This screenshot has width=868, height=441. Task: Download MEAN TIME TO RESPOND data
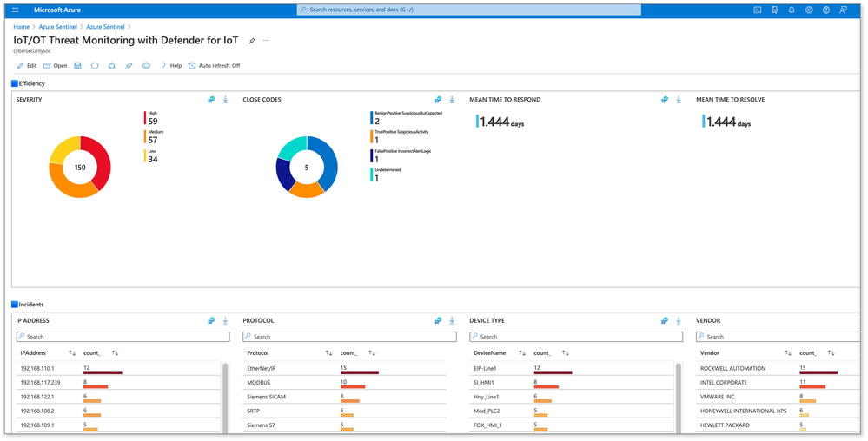pos(679,100)
